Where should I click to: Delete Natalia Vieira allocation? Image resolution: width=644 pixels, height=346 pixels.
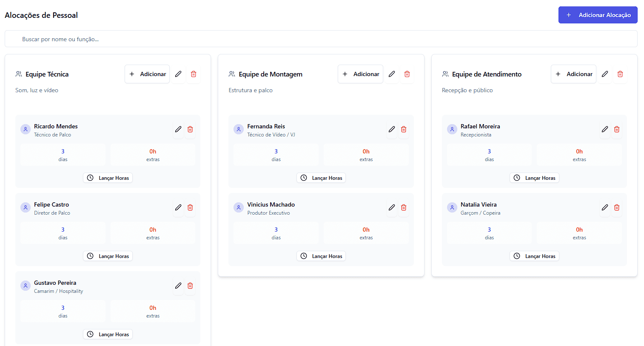[x=617, y=207]
